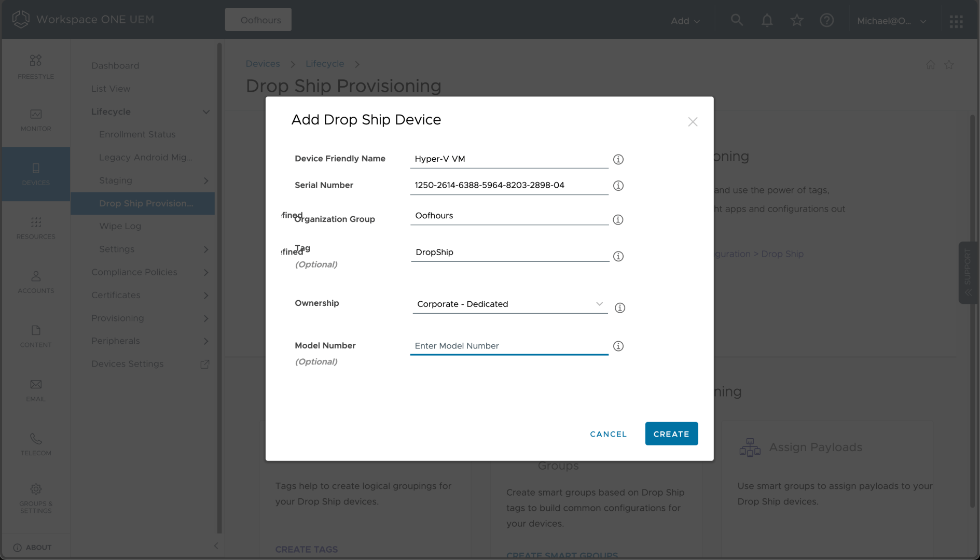Image resolution: width=980 pixels, height=560 pixels.
Task: Click the info icon beside Model Number
Action: (x=618, y=346)
